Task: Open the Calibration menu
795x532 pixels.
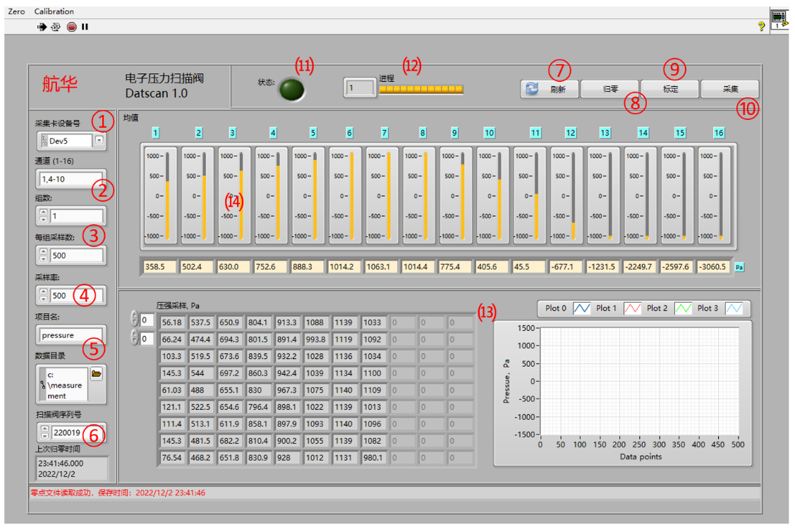Action: click(x=54, y=11)
